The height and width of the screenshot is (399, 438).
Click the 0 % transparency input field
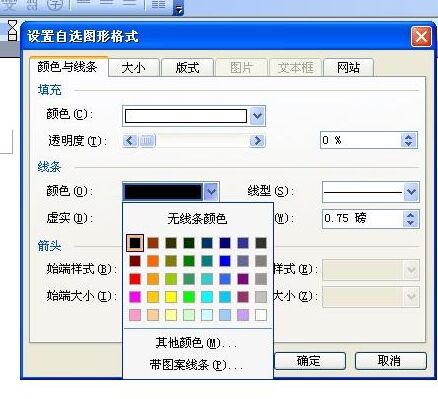click(x=360, y=140)
